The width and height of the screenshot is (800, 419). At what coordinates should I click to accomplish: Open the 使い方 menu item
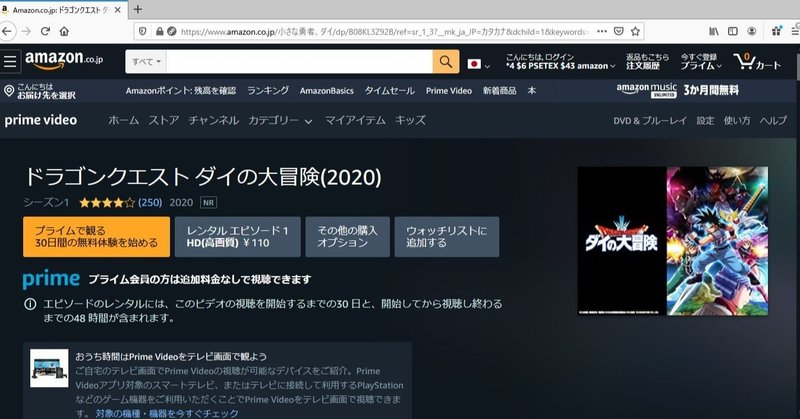coord(737,120)
